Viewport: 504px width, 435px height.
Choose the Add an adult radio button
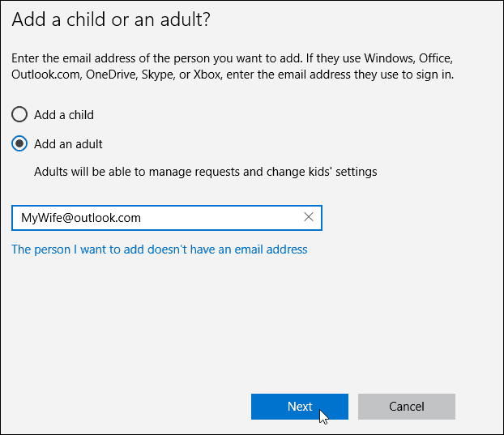(19, 143)
